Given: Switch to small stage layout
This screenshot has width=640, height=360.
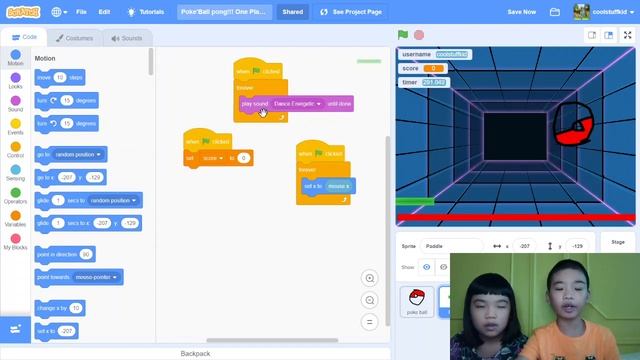Looking at the screenshot, I should tap(592, 35).
